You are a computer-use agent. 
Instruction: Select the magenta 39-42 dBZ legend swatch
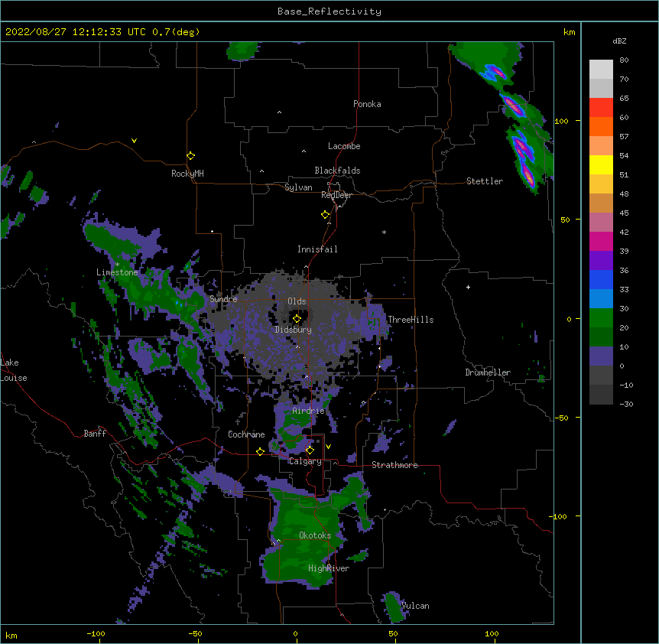pyautogui.click(x=601, y=241)
